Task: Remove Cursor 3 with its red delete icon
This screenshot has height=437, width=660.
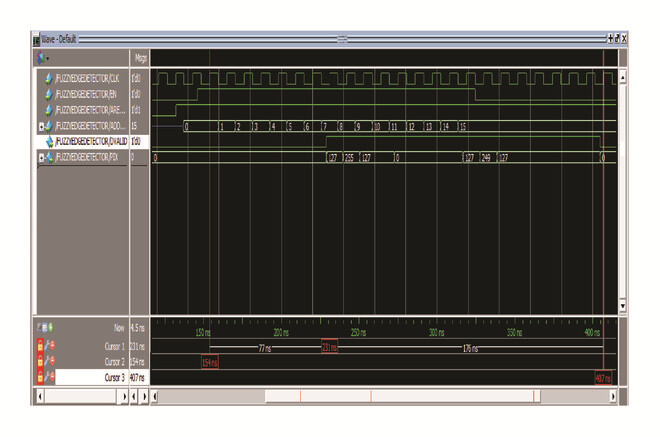Action: click(x=53, y=376)
